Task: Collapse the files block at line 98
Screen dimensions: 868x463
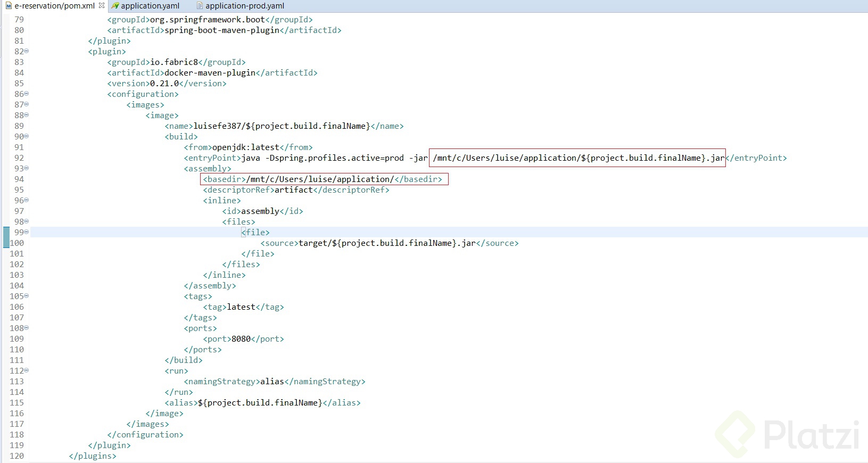Action: [27, 221]
